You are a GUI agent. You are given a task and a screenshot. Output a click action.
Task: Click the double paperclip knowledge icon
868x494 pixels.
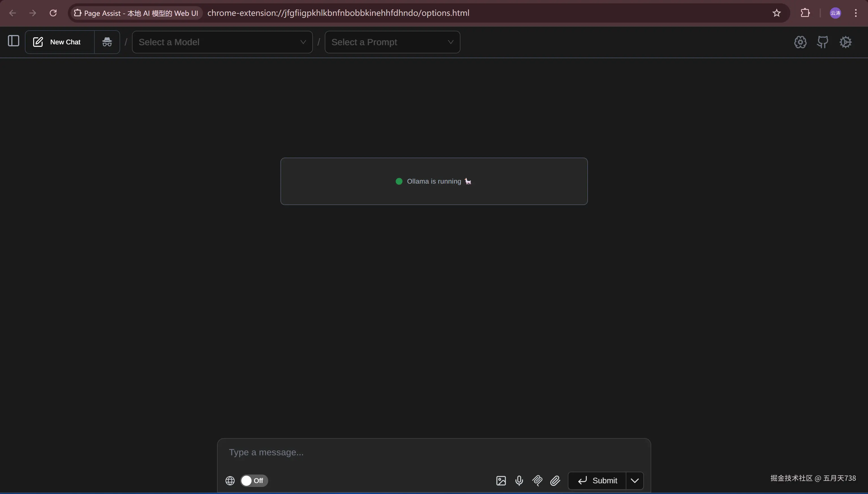point(537,480)
